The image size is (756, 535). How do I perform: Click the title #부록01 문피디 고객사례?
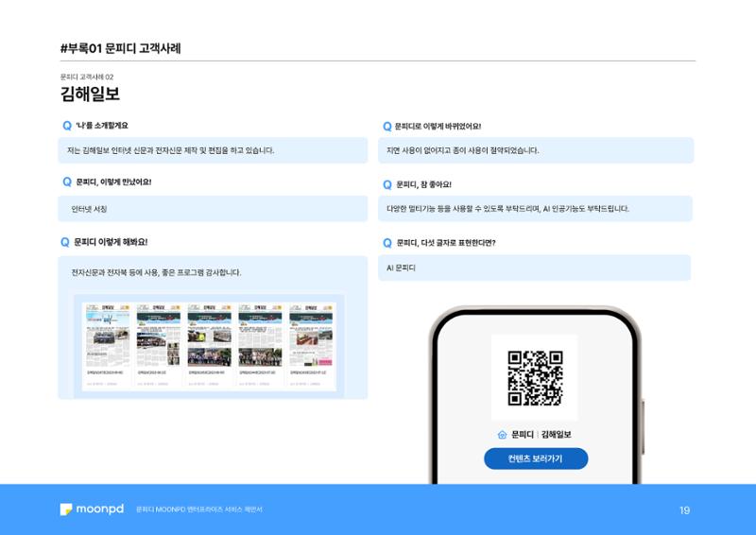(x=121, y=48)
